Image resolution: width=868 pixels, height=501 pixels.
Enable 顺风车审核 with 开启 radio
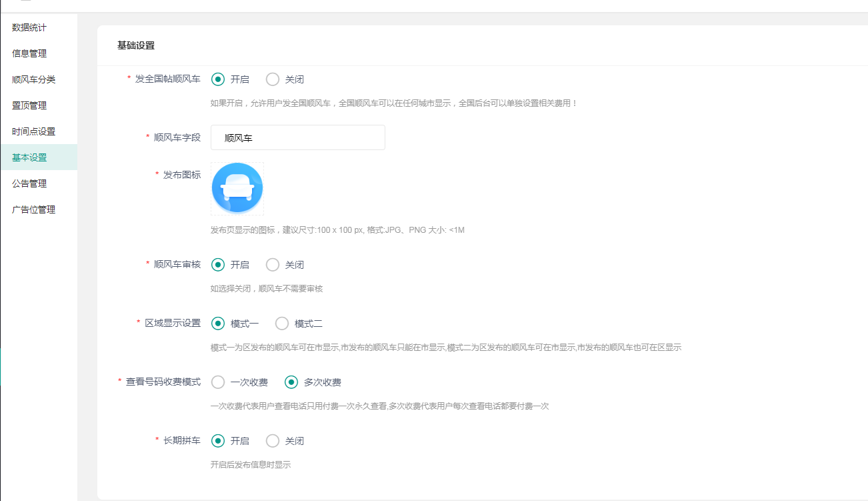click(218, 265)
